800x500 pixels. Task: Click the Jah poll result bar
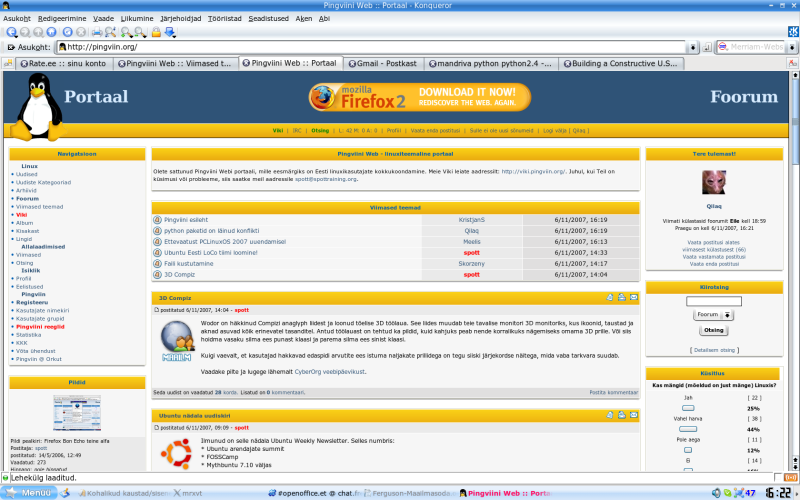point(688,408)
